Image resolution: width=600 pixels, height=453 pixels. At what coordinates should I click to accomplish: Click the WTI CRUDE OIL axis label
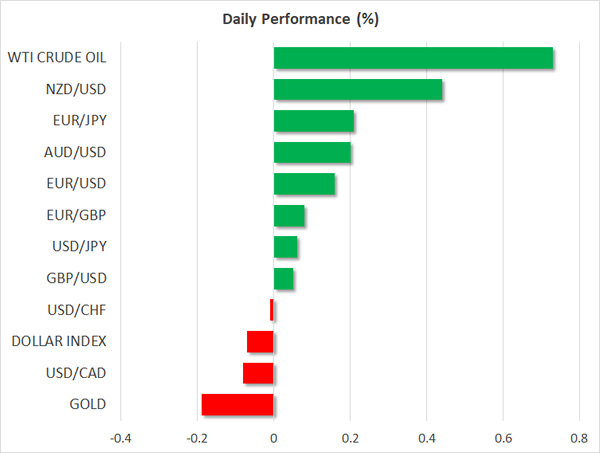58,58
